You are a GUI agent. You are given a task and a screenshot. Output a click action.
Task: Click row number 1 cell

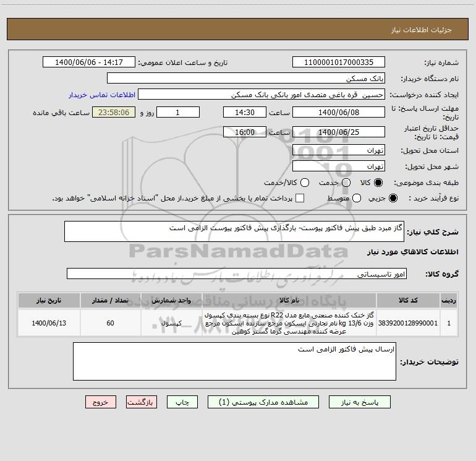(449, 323)
